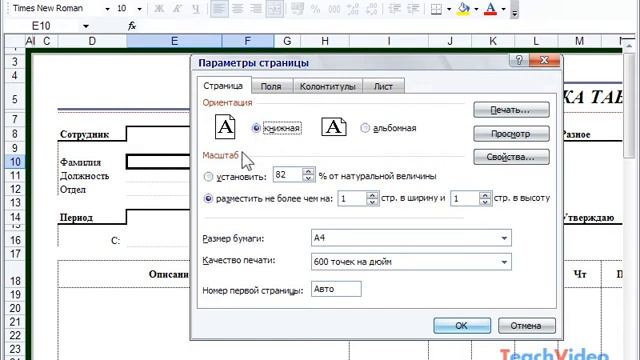Open font size dropdown
Viewport: 640px width, 360px height.
[x=139, y=9]
